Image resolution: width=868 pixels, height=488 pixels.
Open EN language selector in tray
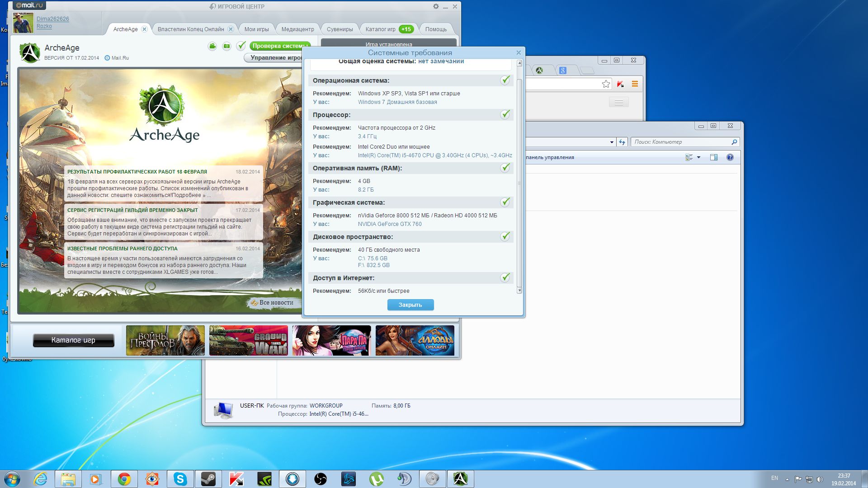tap(774, 478)
